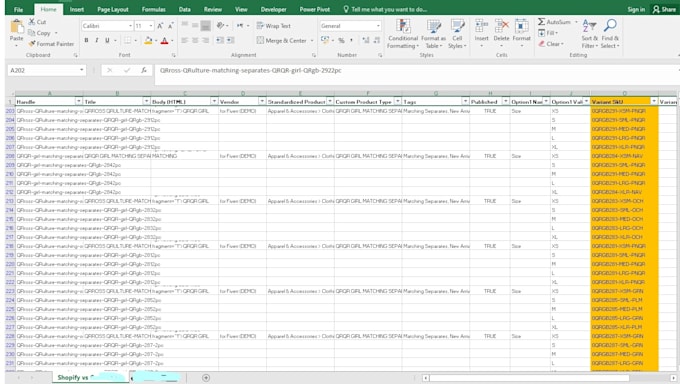This screenshot has width=680, height=384.
Task: Decrease font size with smaller A icon
Action: point(170,26)
